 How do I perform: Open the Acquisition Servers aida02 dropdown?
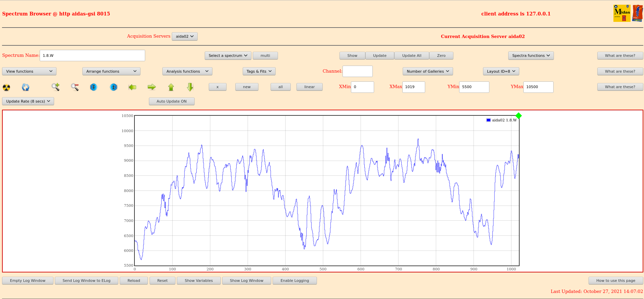point(185,36)
